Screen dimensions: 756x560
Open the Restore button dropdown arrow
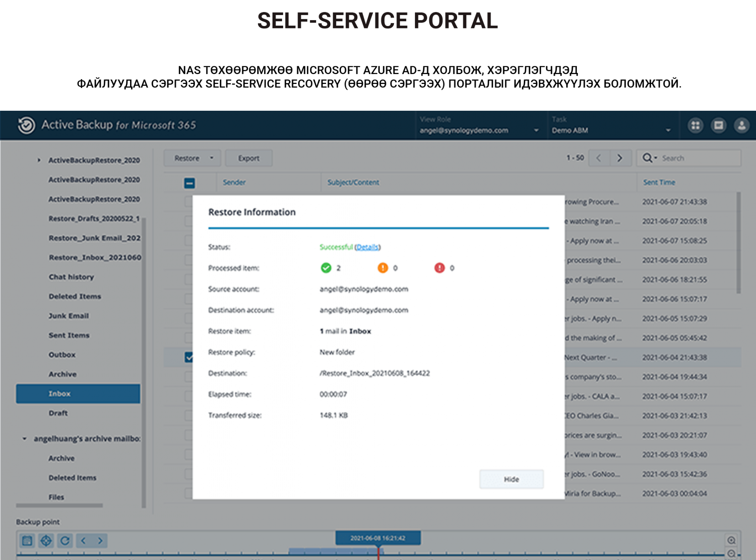(x=212, y=158)
